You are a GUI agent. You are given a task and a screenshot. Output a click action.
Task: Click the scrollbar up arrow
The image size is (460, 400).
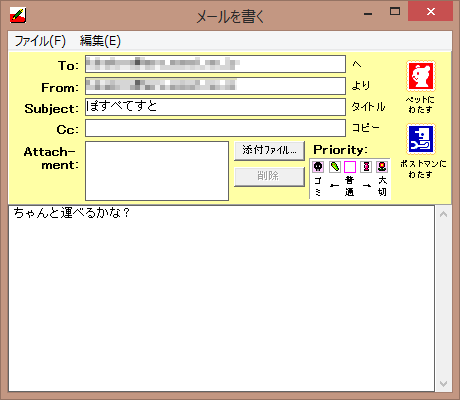(443, 214)
